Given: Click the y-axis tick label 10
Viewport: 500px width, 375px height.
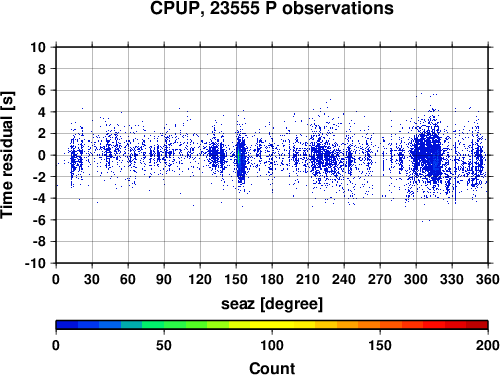Looking at the screenshot, I should point(38,47).
